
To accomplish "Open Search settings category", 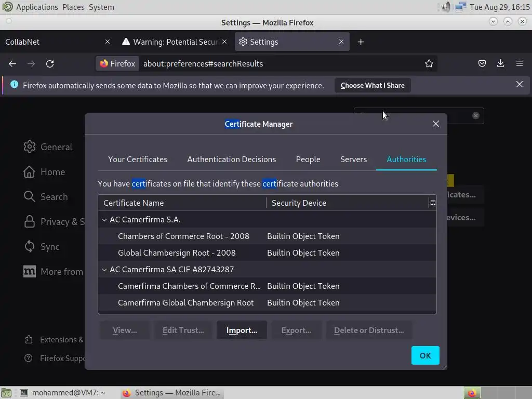I will [x=46, y=197].
